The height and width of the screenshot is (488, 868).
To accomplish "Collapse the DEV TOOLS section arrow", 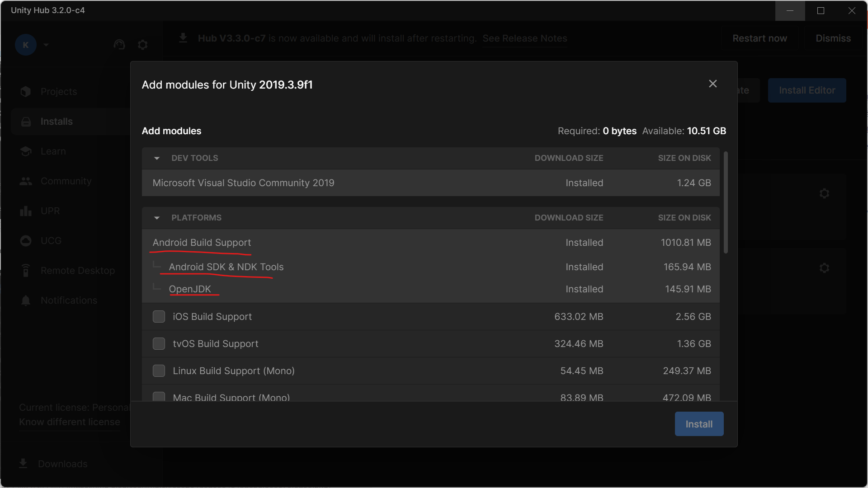I will [x=157, y=158].
